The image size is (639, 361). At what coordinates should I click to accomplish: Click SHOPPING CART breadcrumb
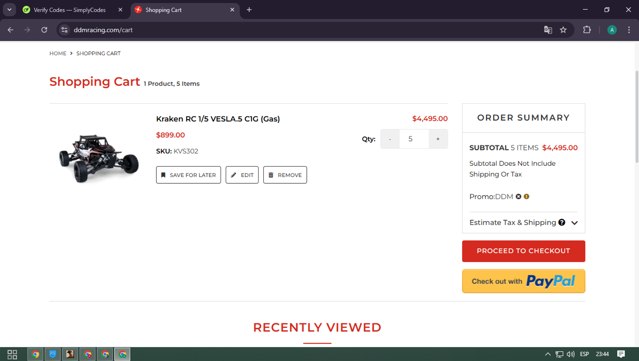98,53
